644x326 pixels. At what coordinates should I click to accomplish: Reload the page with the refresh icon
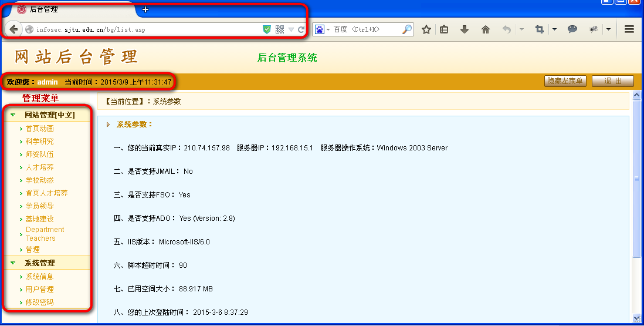[301, 29]
